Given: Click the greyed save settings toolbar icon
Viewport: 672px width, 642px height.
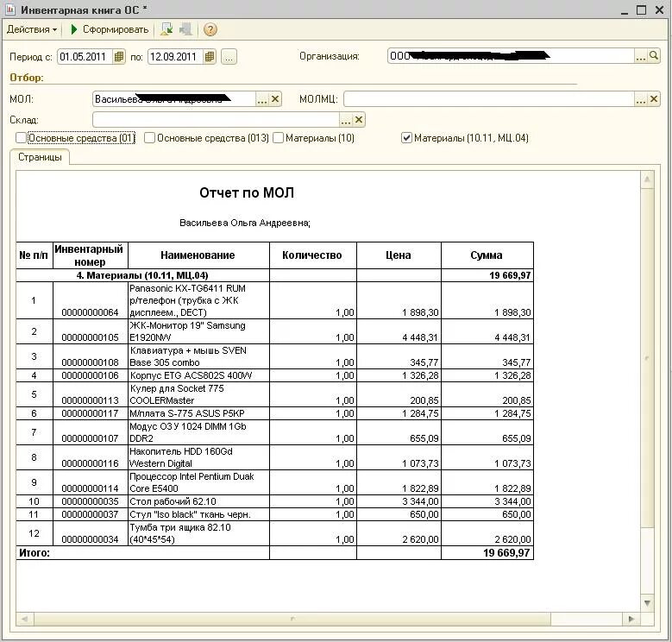Looking at the screenshot, I should [185, 29].
